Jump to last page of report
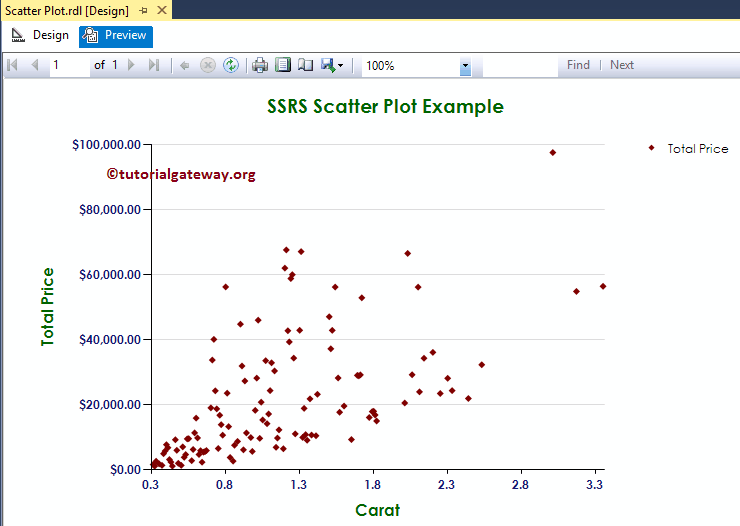This screenshot has height=526, width=740. tap(154, 65)
